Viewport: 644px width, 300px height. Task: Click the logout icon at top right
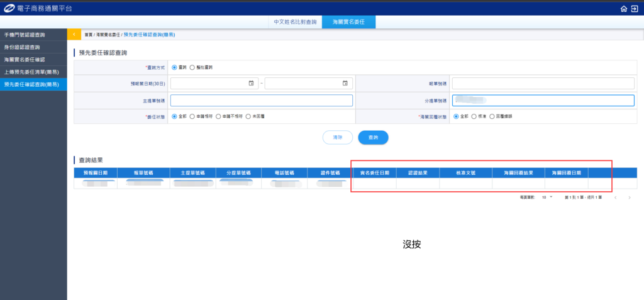(635, 9)
